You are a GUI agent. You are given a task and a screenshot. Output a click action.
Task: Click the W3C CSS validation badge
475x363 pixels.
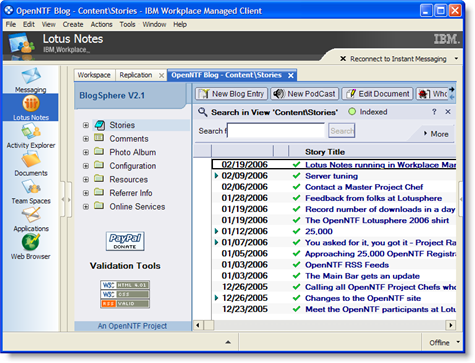(x=125, y=294)
